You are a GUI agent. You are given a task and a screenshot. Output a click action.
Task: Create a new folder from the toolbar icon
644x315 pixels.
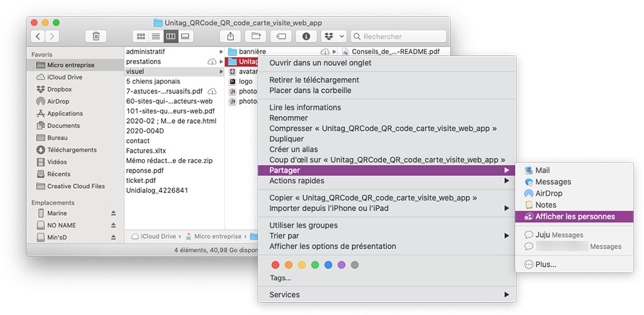pyautogui.click(x=256, y=37)
